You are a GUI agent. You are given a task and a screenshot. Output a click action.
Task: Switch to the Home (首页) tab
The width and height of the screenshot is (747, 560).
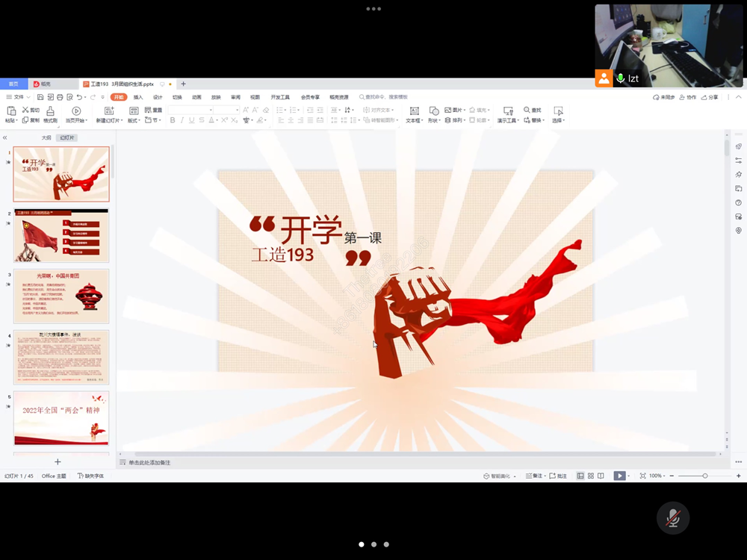[13, 84]
